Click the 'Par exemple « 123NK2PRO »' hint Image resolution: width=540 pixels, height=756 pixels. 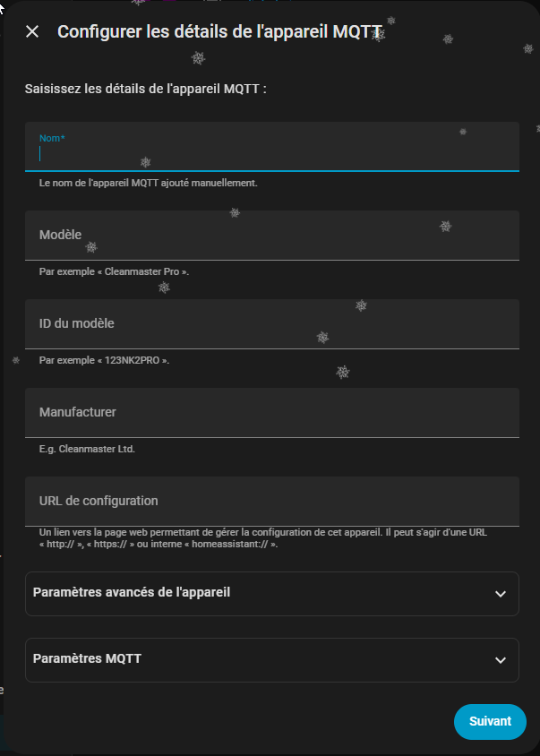click(104, 360)
